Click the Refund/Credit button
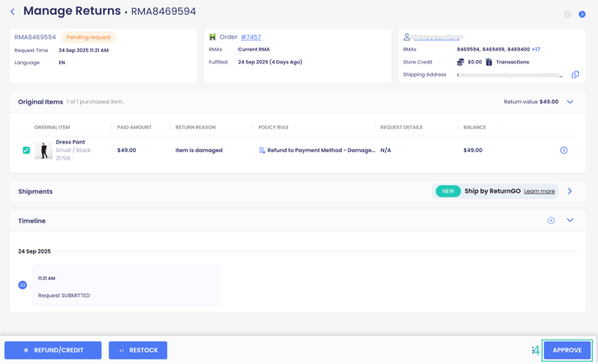Image resolution: width=598 pixels, height=364 pixels. coord(53,350)
